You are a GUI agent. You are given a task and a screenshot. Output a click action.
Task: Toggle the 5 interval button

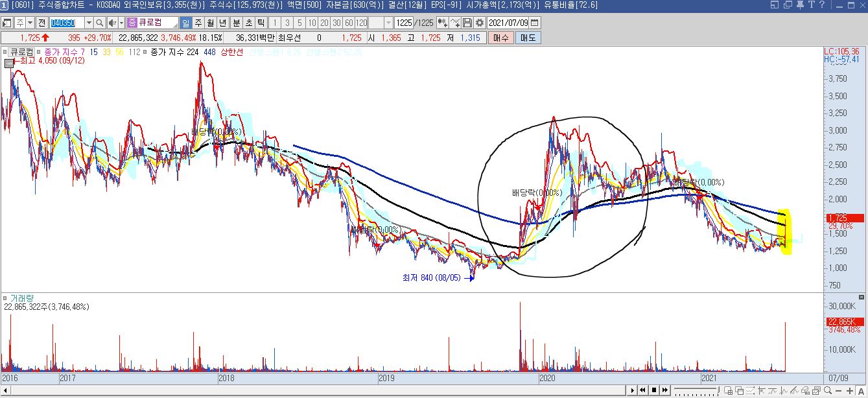tap(299, 23)
